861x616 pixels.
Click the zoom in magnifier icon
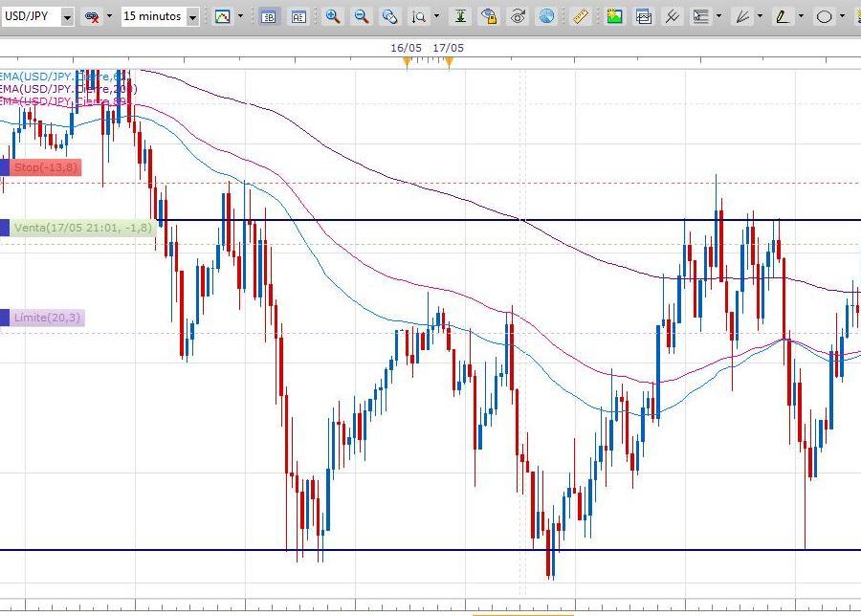pos(333,16)
